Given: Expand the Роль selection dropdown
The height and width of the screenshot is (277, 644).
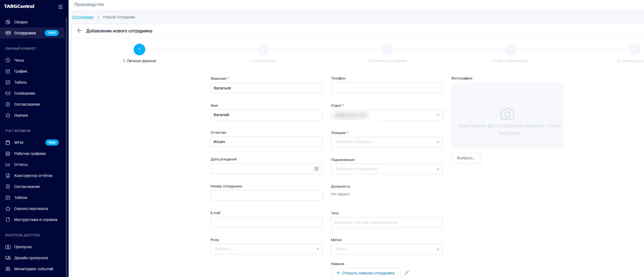Looking at the screenshot, I should 266,249.
